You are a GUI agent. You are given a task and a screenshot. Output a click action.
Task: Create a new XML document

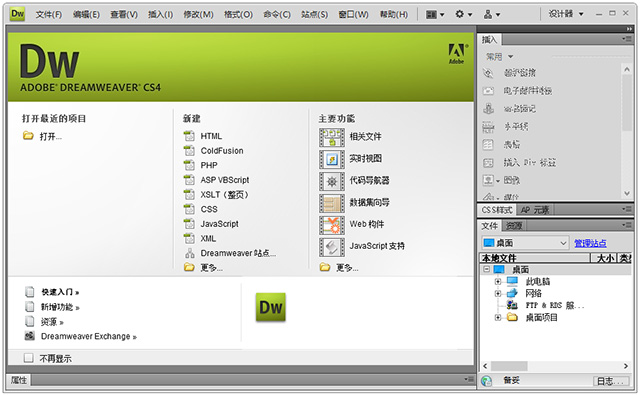(208, 239)
